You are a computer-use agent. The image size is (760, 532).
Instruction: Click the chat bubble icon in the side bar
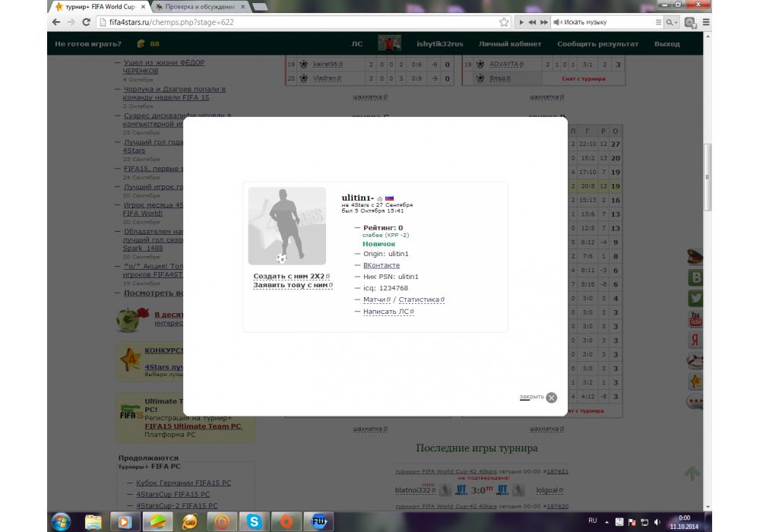tap(695, 403)
